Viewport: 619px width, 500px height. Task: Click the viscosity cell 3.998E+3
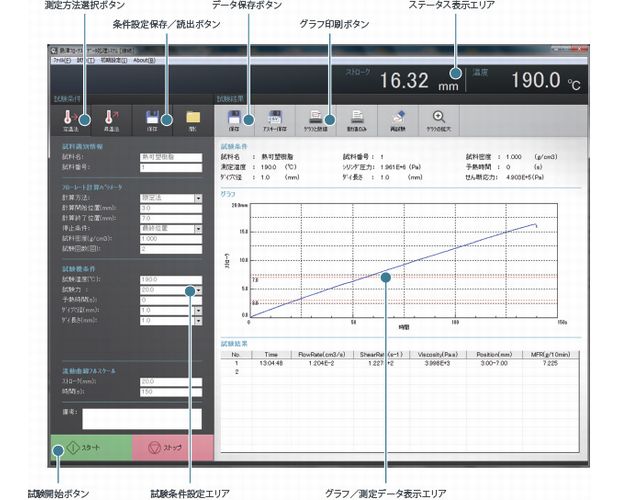pyautogui.click(x=437, y=363)
